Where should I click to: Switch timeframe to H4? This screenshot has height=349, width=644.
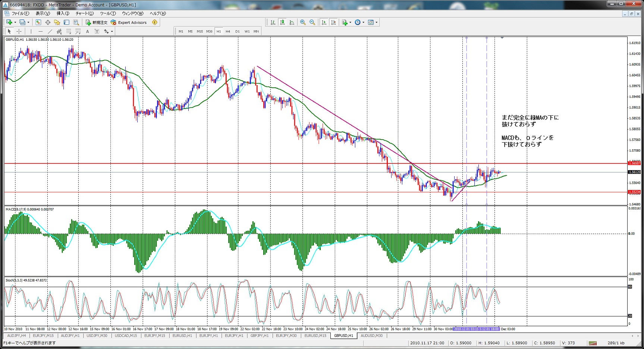228,31
